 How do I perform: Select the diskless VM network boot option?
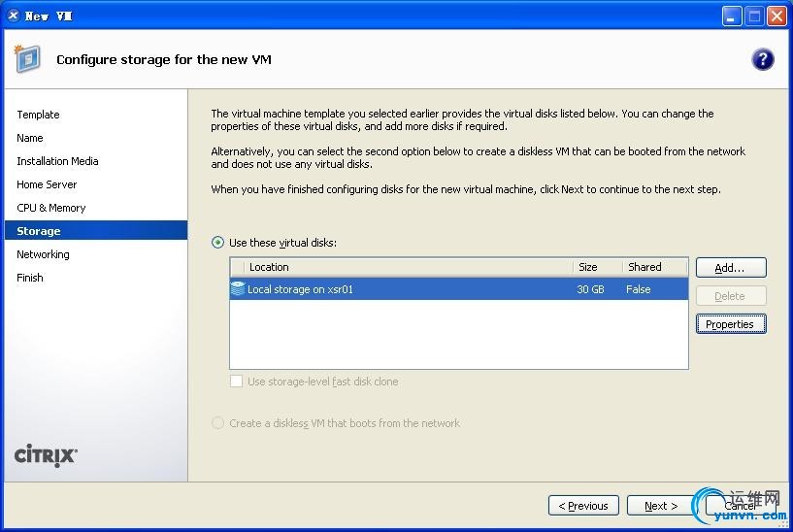coord(218,423)
